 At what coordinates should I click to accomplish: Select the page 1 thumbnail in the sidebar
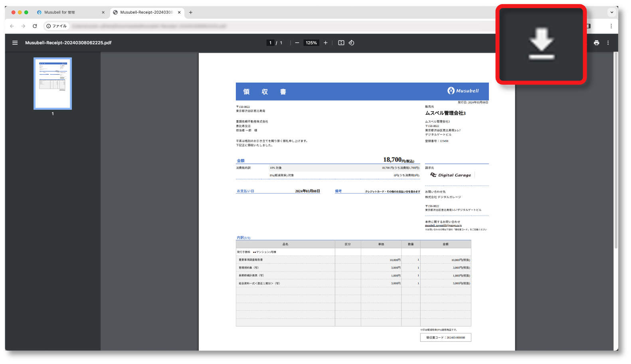53,83
